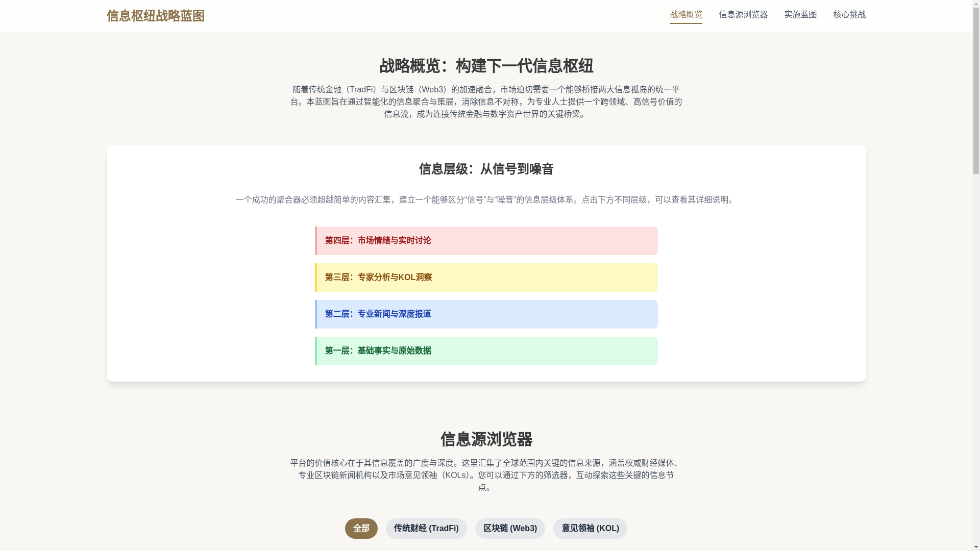Click the 信息源浏览器 section heading
The width and height of the screenshot is (980, 551).
[486, 439]
